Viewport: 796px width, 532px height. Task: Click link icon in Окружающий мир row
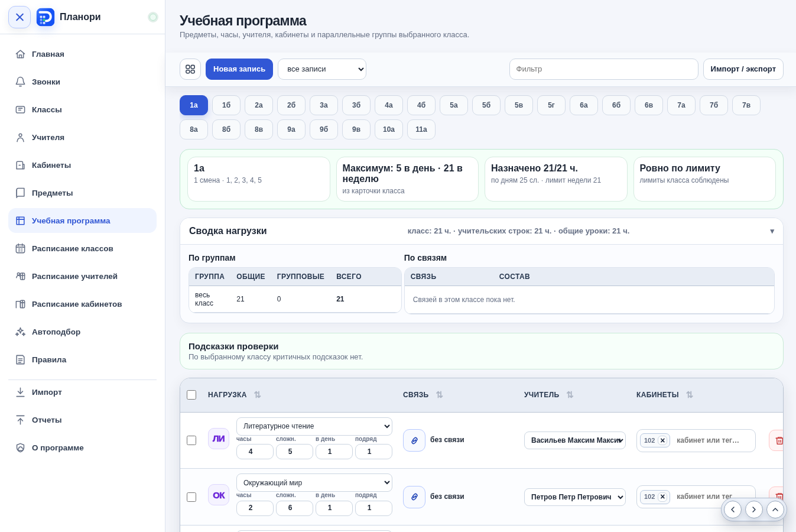414,497
